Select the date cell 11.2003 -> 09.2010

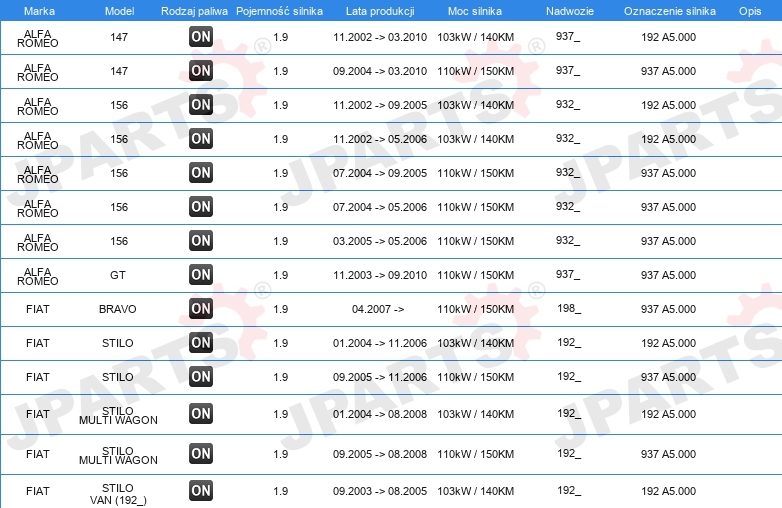[x=380, y=275]
